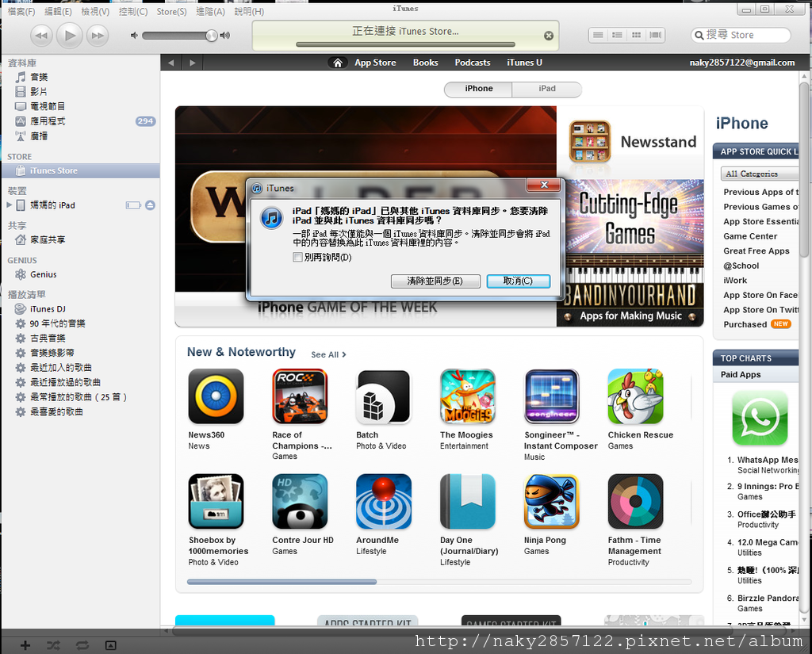812x654 pixels.
Task: Open the 進階(A) menu
Action: (x=210, y=11)
